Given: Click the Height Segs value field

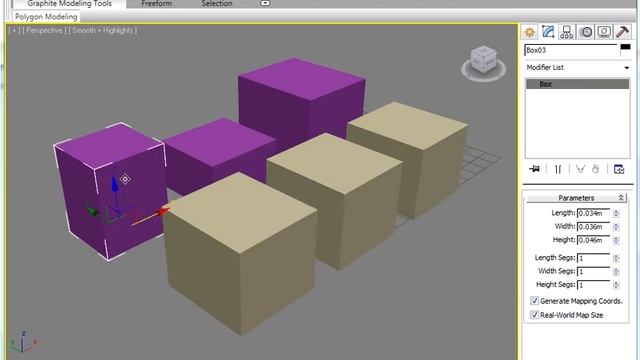Looking at the screenshot, I should pos(594,285).
